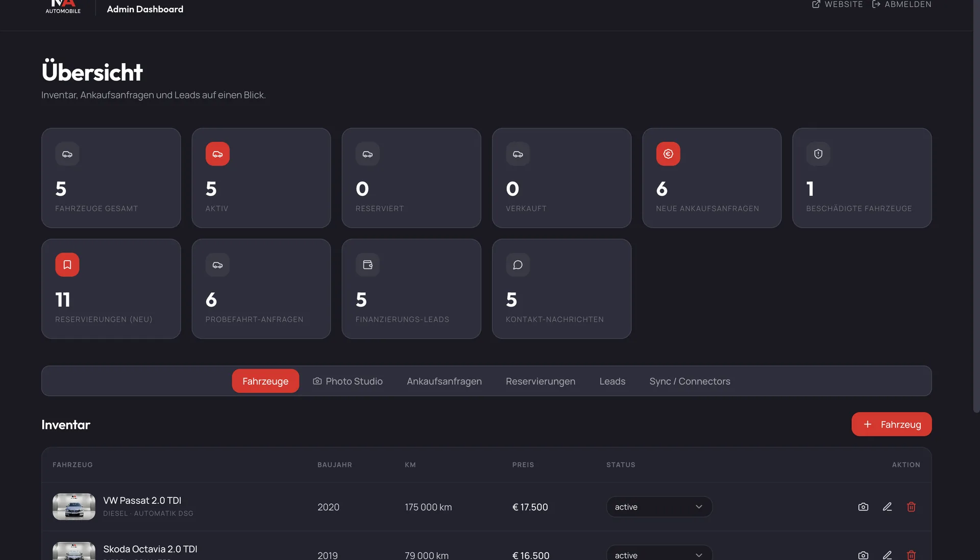Viewport: 980px width, 560px height.
Task: Edit the Skoda Octavia 2.0 TDI entry
Action: coord(887,555)
